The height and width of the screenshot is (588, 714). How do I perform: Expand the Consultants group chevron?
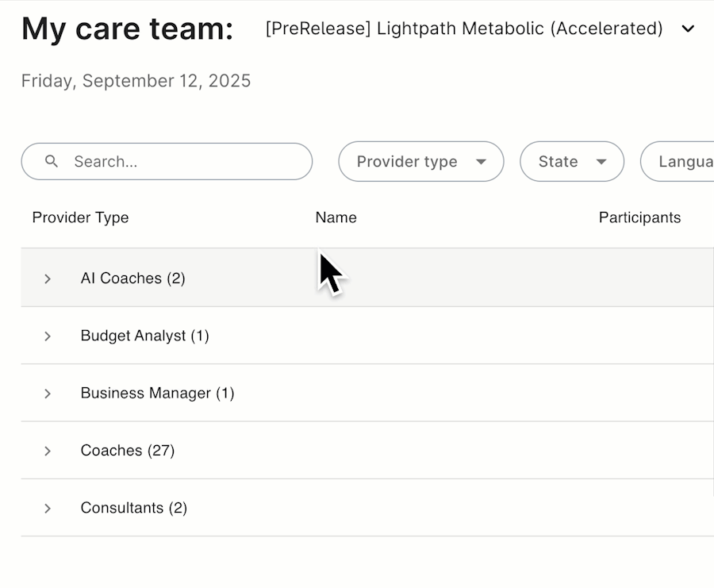[x=48, y=509]
